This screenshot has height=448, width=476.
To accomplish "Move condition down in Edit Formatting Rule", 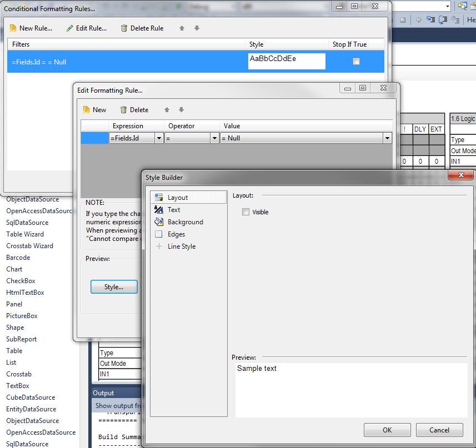I will click(181, 110).
